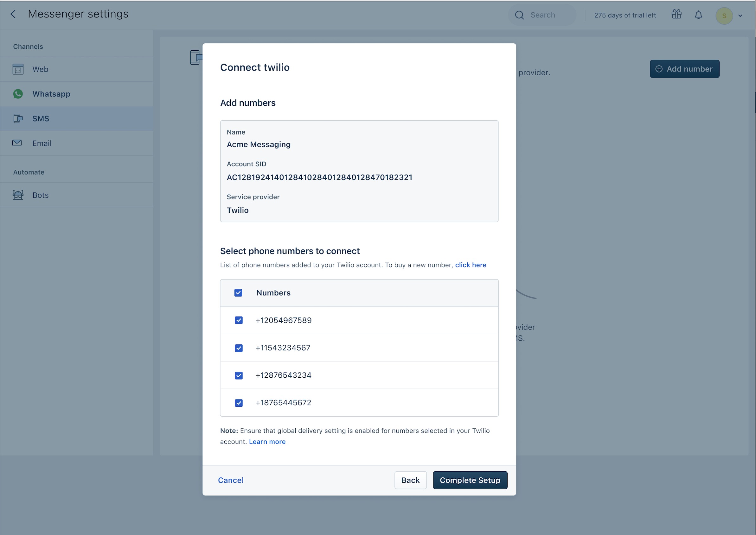
Task: Click the Email envelope icon
Action: point(17,143)
